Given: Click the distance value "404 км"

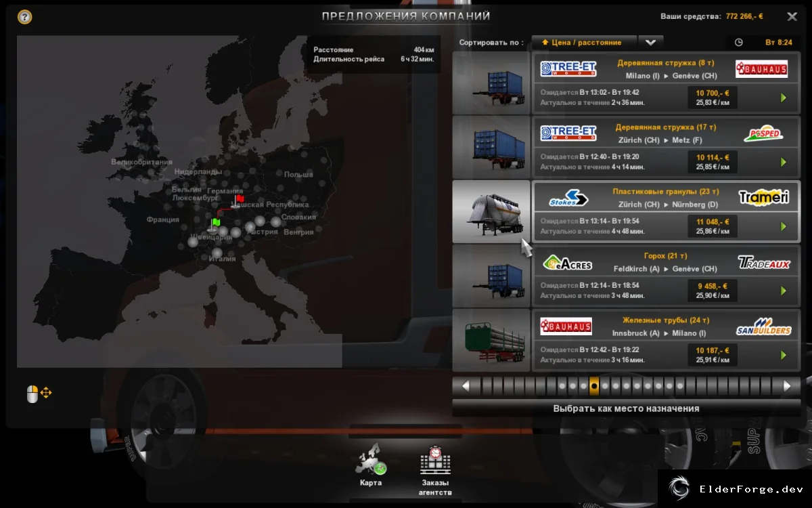Looking at the screenshot, I should [424, 49].
